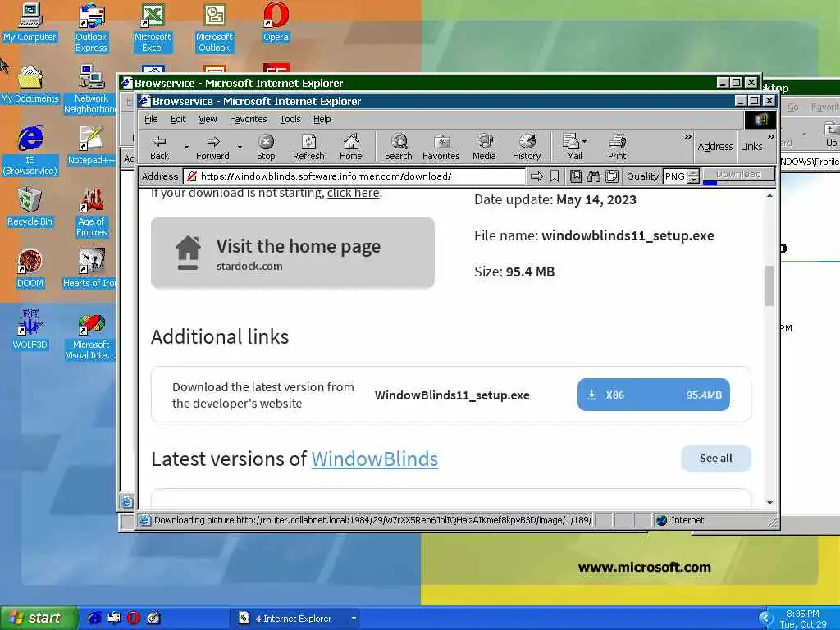Click the Forward navigation button
The height and width of the screenshot is (630, 840).
[x=212, y=147]
